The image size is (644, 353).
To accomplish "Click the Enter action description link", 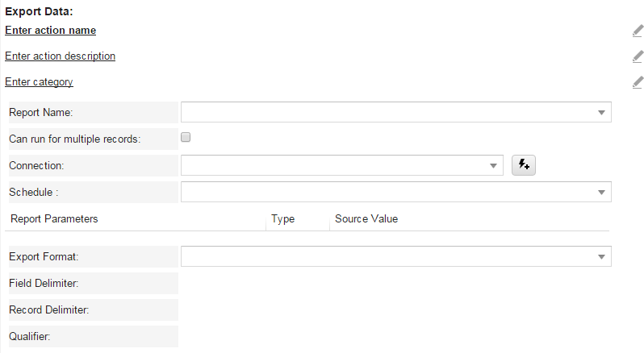I will pyautogui.click(x=61, y=56).
